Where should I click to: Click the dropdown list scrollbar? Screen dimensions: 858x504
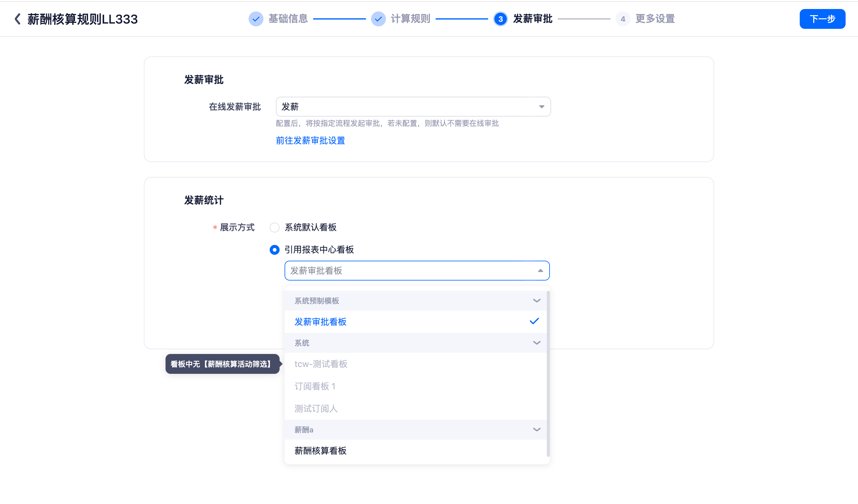(x=548, y=374)
